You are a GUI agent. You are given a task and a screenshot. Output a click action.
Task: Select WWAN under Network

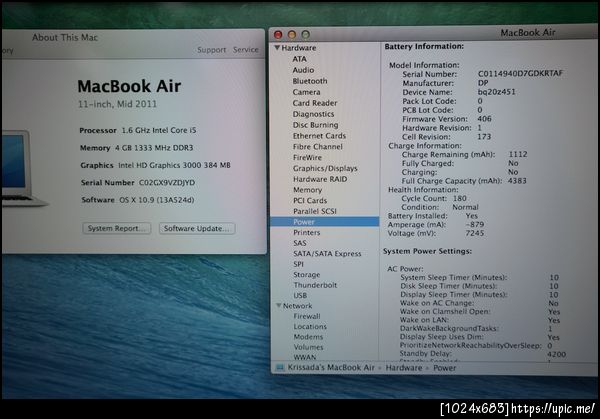point(305,357)
